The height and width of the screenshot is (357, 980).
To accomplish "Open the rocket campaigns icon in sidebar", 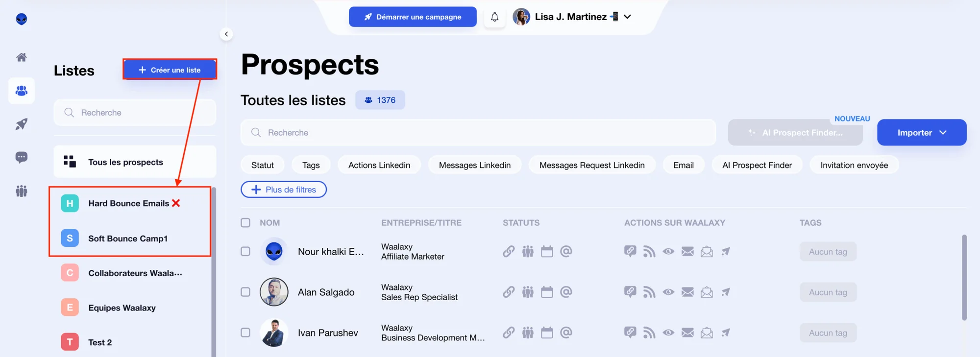I will click(x=22, y=124).
